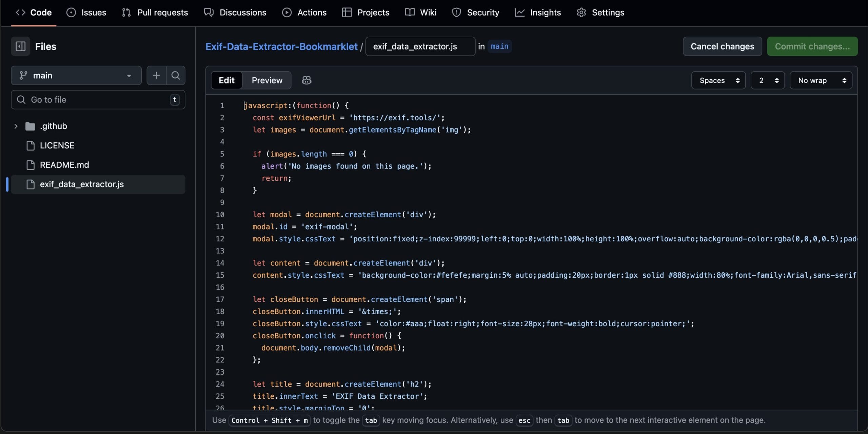
Task: Open the Settings gear tab
Action: point(600,13)
